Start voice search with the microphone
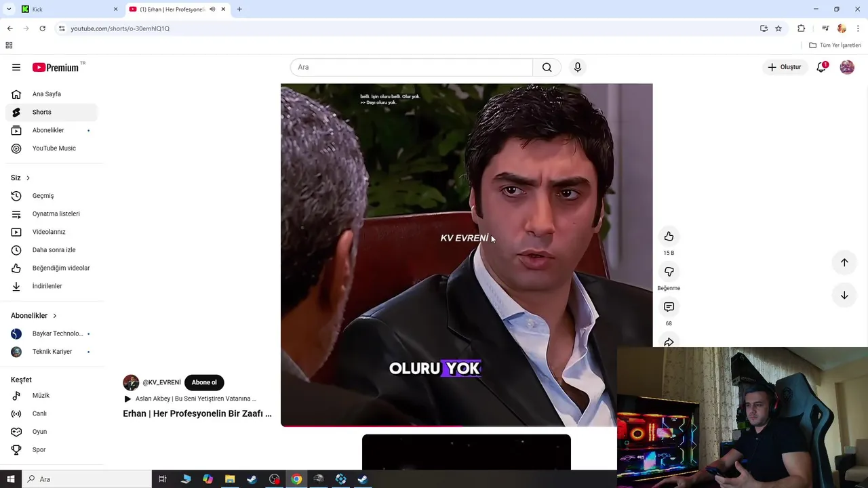The image size is (868, 488). pyautogui.click(x=578, y=67)
